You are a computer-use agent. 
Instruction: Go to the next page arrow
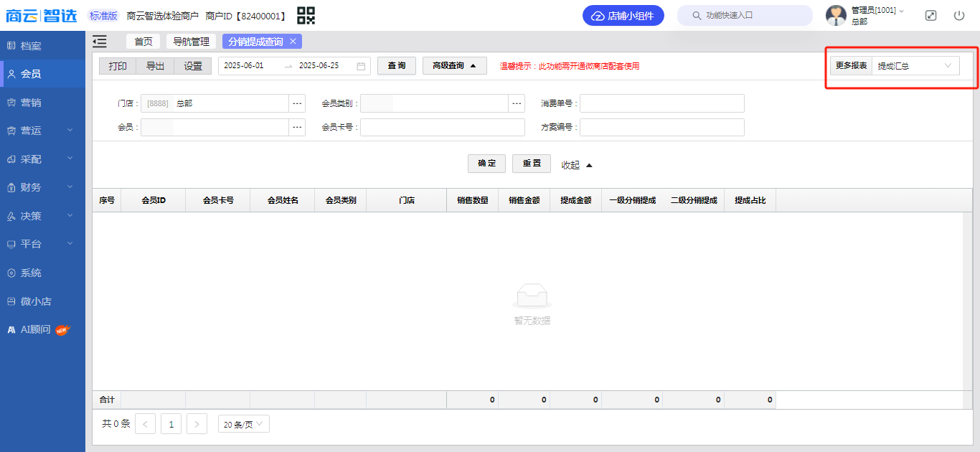click(197, 424)
